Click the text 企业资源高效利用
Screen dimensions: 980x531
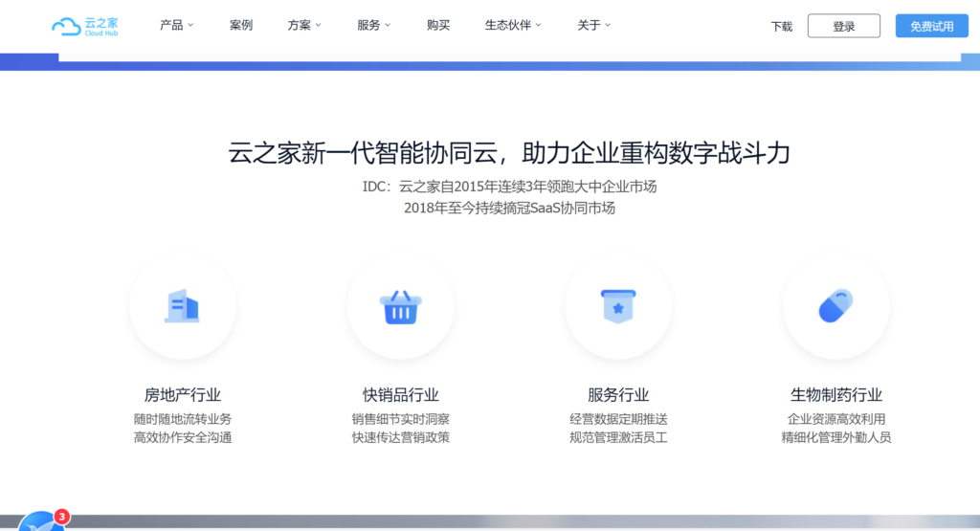835,419
